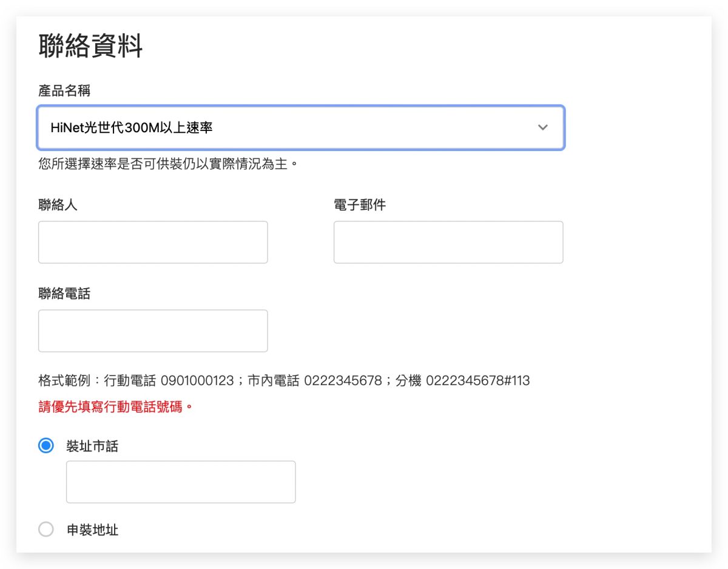
Task: Click the 聯絡人 field label
Action: pyautogui.click(x=58, y=205)
